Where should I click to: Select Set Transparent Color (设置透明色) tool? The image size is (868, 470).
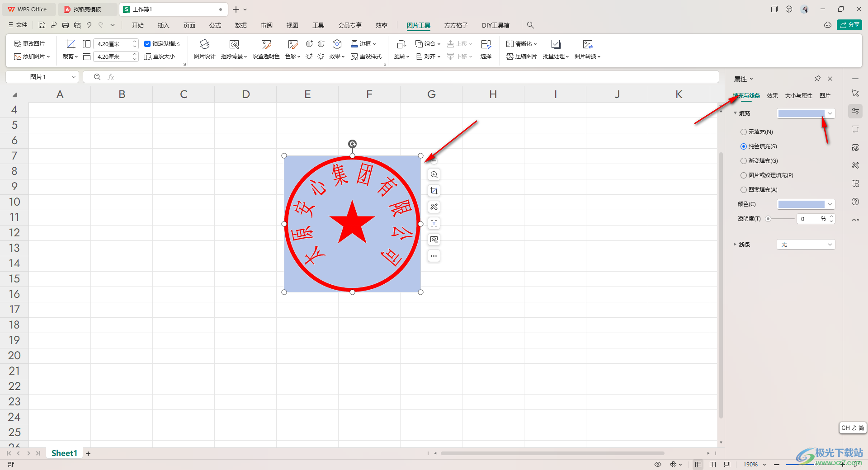pyautogui.click(x=266, y=44)
